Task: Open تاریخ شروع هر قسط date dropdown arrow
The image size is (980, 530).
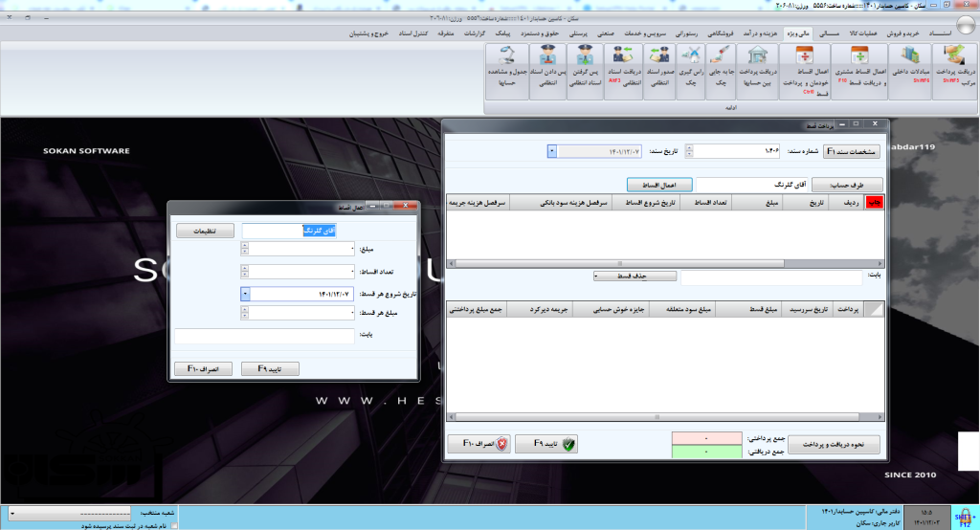Action: click(245, 294)
